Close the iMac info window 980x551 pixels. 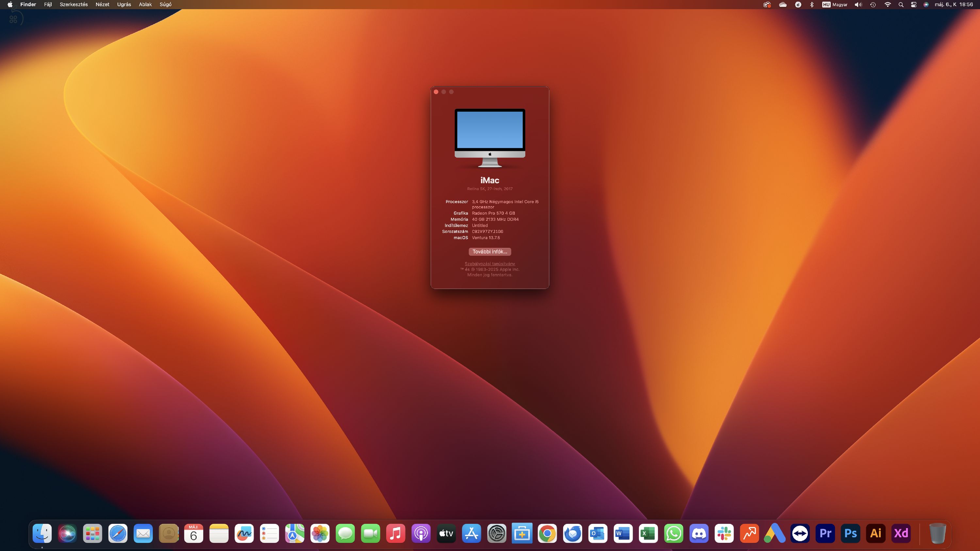(436, 92)
